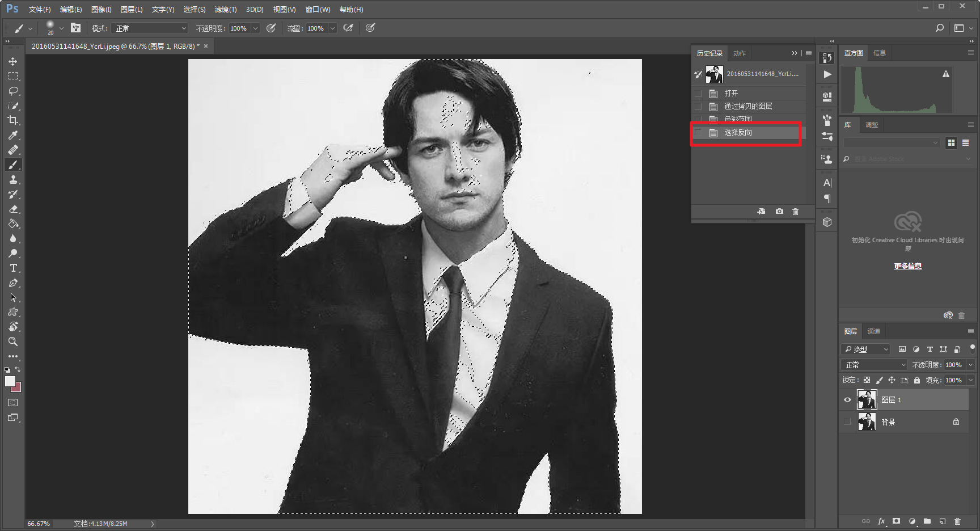This screenshot has width=980, height=531.
Task: Open the 滤镜(T) menu
Action: 226,10
